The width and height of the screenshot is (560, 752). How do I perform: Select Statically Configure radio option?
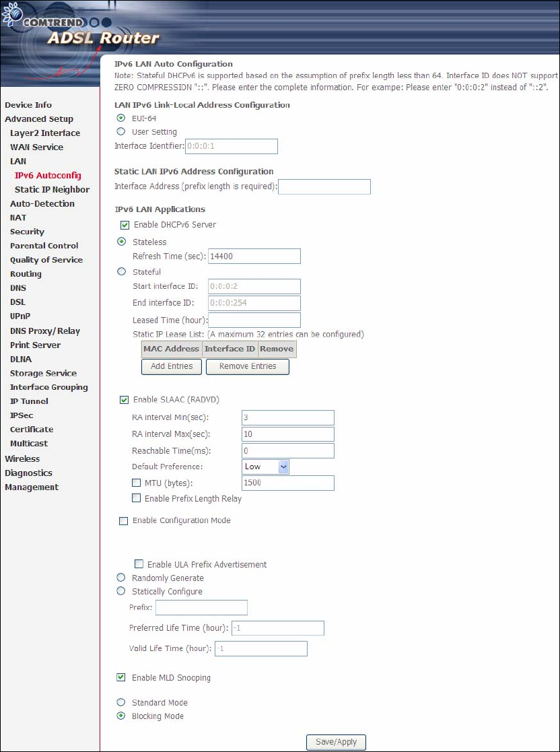coord(121,591)
